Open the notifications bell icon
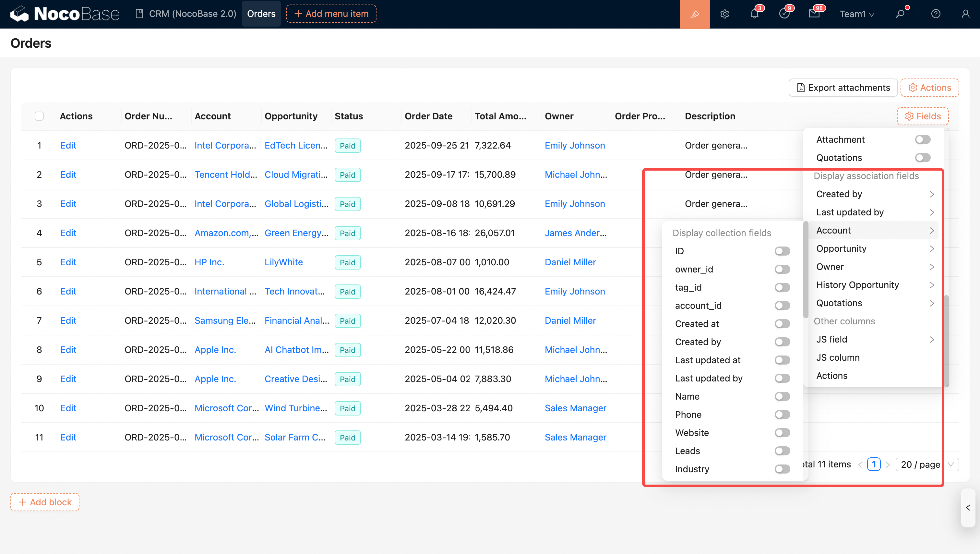 (754, 14)
